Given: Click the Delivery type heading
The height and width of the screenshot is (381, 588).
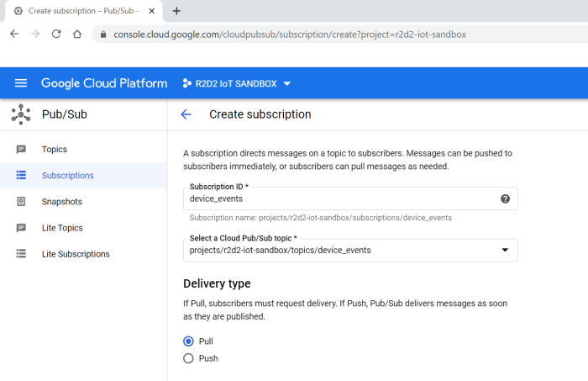Looking at the screenshot, I should click(217, 283).
